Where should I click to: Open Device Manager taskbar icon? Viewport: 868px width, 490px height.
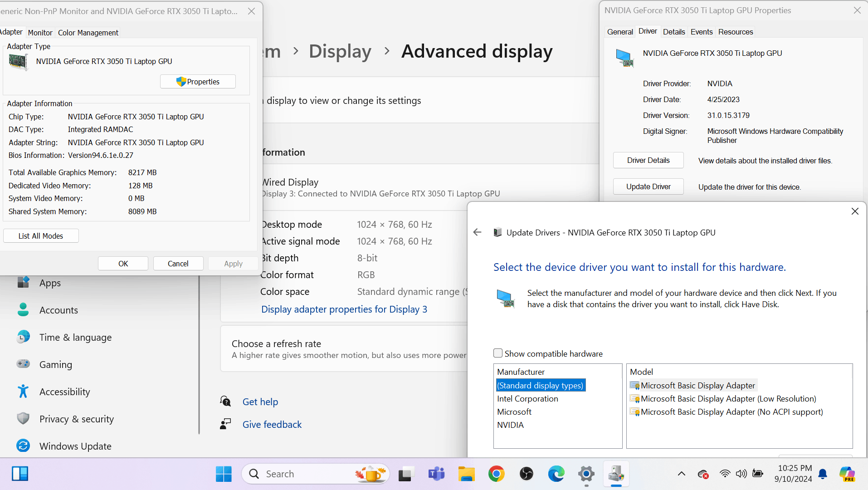point(616,474)
